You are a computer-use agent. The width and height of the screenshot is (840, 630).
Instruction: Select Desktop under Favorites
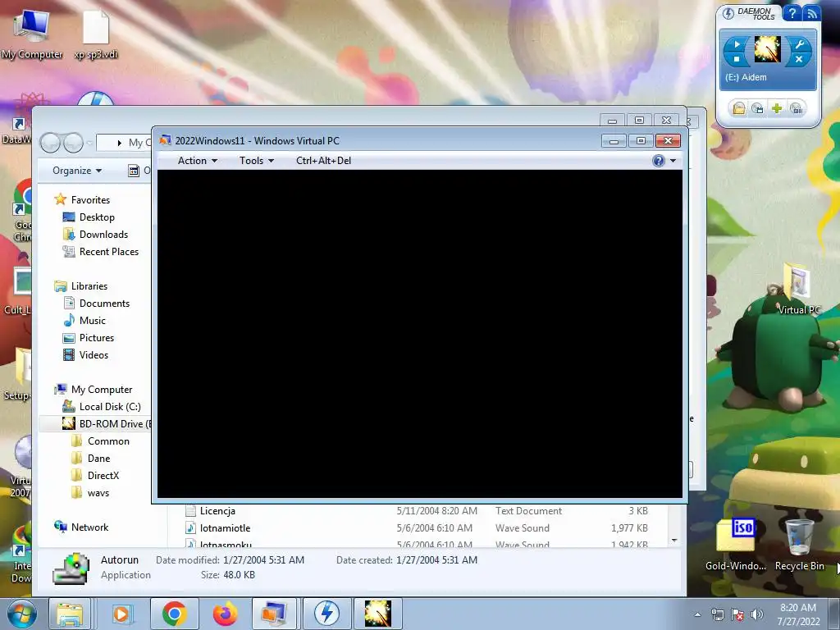click(x=97, y=217)
